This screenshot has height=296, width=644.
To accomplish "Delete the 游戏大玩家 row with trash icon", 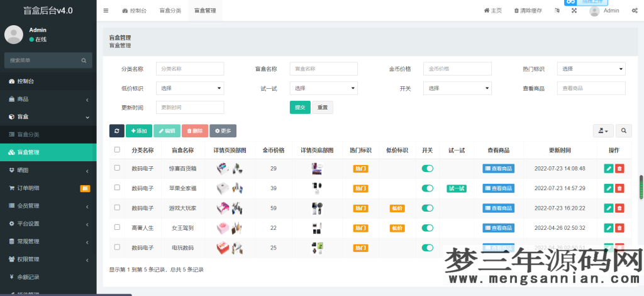I will point(619,208).
